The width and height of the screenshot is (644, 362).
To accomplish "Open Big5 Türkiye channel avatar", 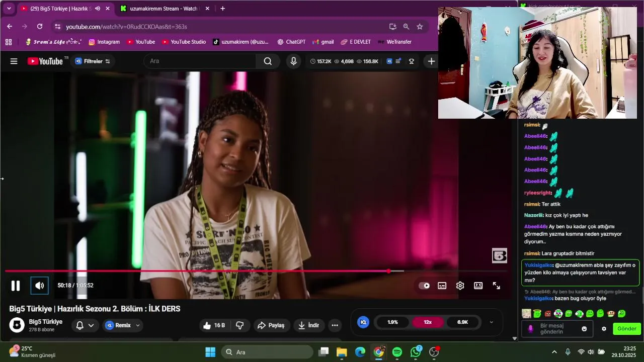I will point(17,325).
